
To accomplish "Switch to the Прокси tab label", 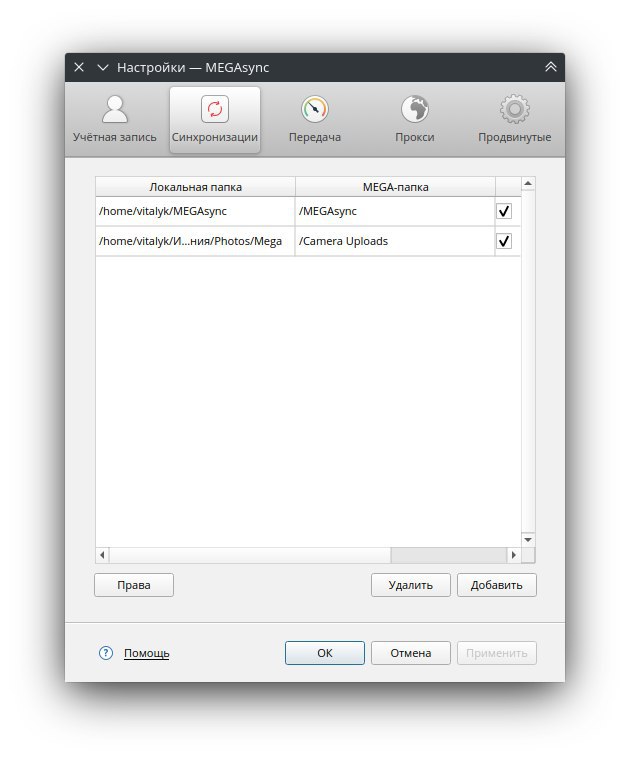I will tap(415, 137).
